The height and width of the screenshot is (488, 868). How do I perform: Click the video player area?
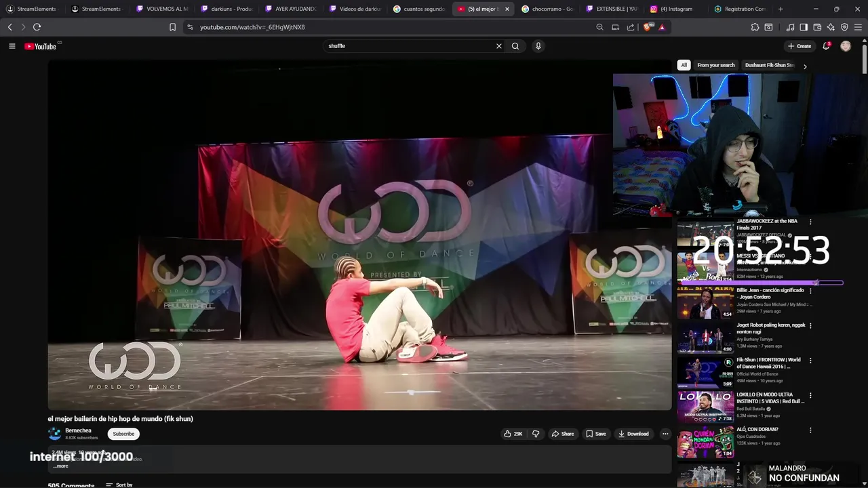tap(359, 235)
